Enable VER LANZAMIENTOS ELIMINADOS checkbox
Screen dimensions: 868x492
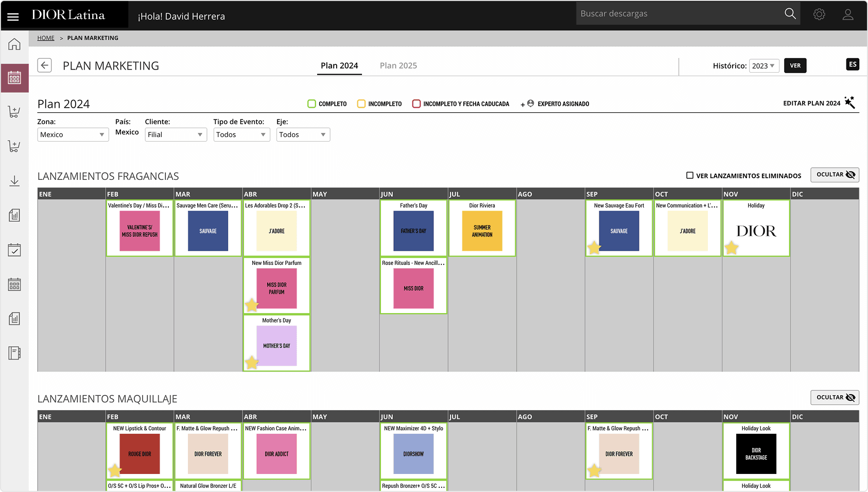click(690, 175)
